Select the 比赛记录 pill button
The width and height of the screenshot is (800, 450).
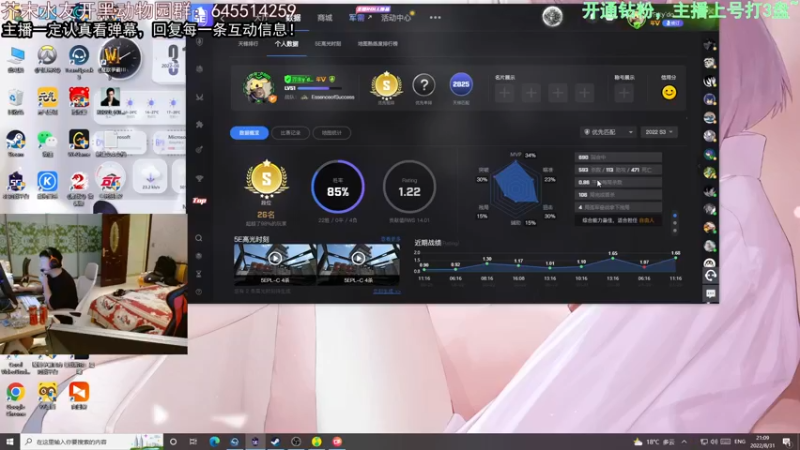[x=290, y=133]
